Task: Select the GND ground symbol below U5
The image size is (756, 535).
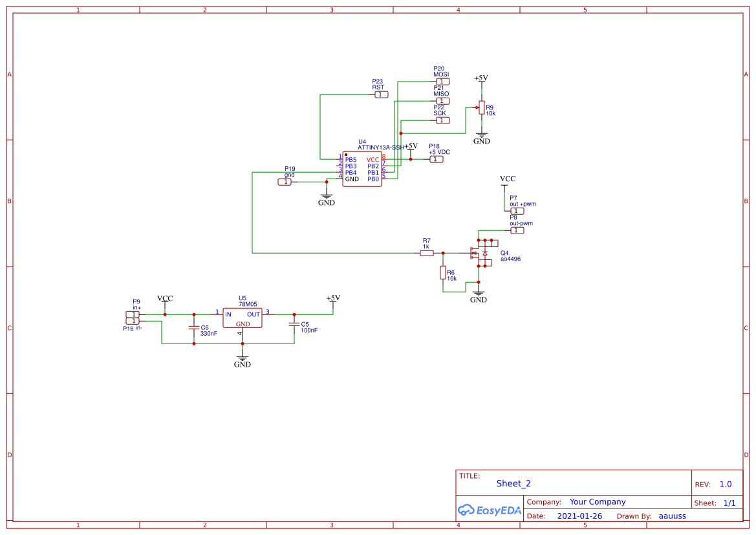Action: tap(242, 358)
